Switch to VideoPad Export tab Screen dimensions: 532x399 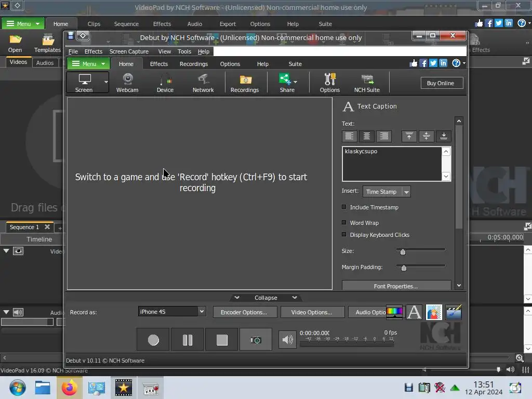(228, 24)
